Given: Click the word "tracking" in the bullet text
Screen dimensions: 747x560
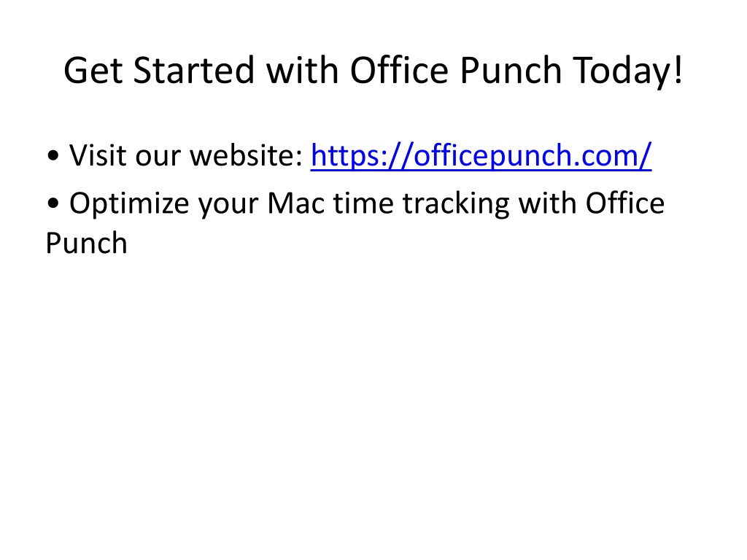Looking at the screenshot, I should pyautogui.click(x=456, y=205).
